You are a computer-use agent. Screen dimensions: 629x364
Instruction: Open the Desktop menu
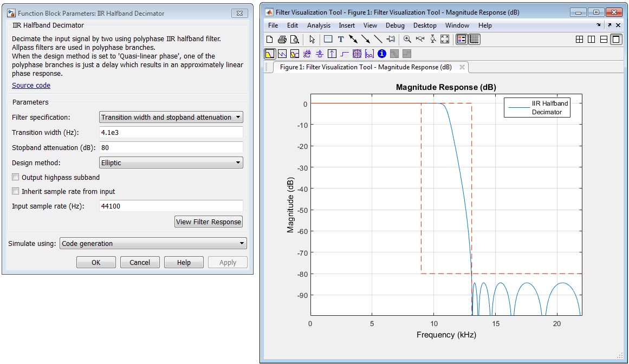425,25
